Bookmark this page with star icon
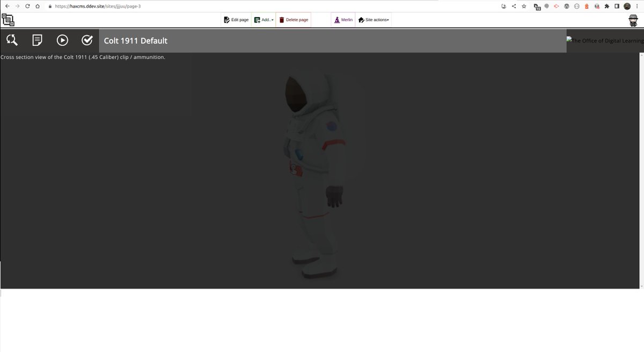The width and height of the screenshot is (644, 352). [524, 6]
